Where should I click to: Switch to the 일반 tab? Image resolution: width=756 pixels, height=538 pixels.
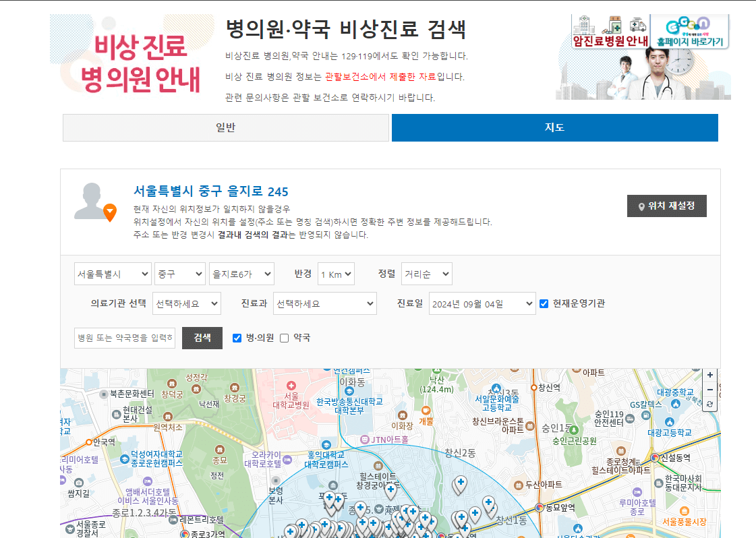[x=226, y=127]
